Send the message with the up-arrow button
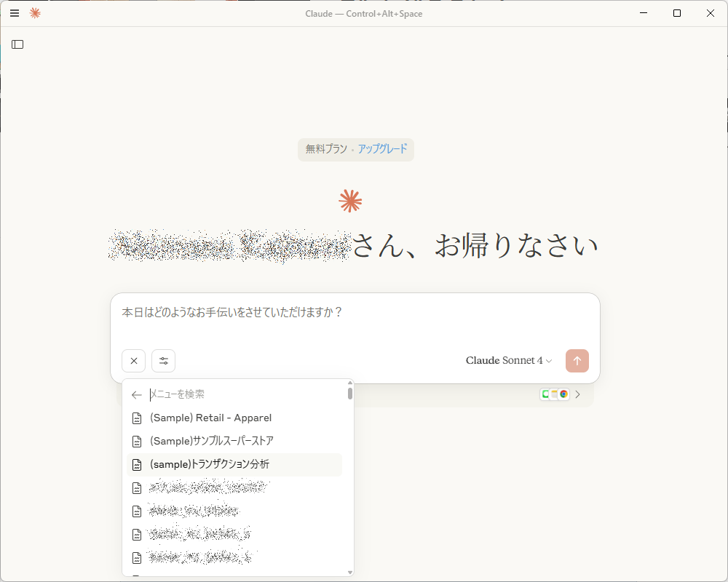 click(x=577, y=361)
